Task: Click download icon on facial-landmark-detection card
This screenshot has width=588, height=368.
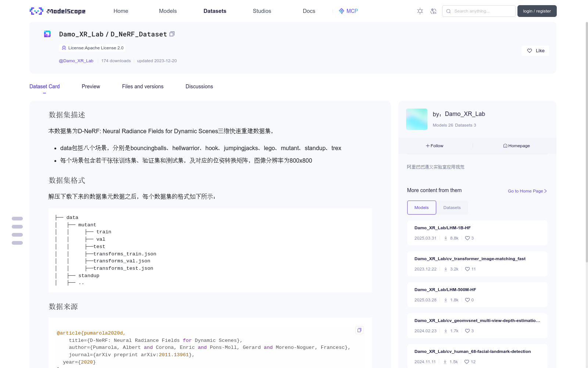Action: click(445, 362)
